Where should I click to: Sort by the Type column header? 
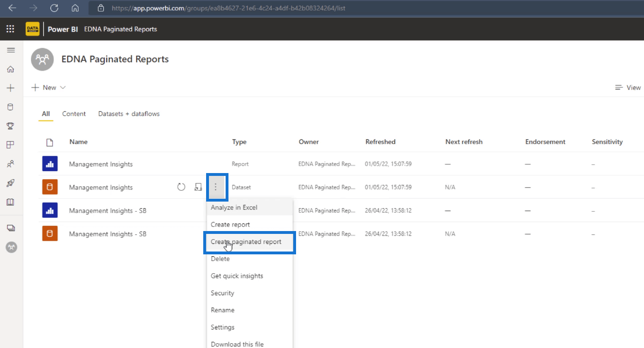[239, 142]
